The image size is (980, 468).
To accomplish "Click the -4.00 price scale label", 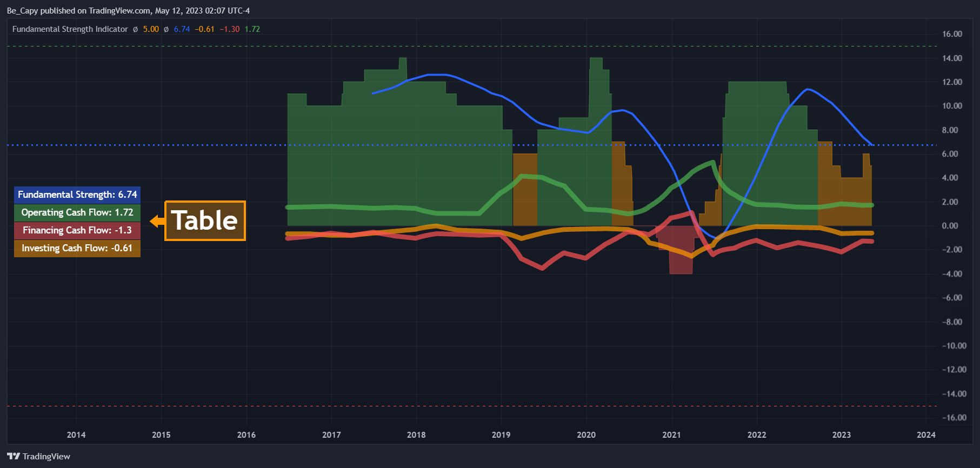I will pyautogui.click(x=952, y=274).
